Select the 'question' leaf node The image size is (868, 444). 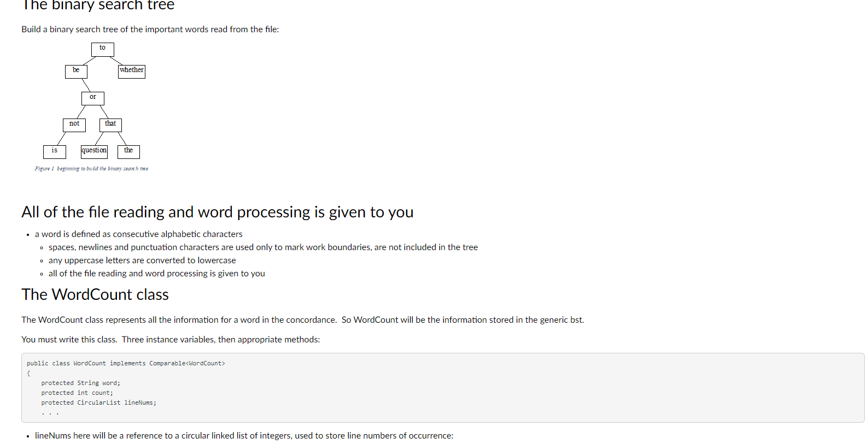point(94,152)
